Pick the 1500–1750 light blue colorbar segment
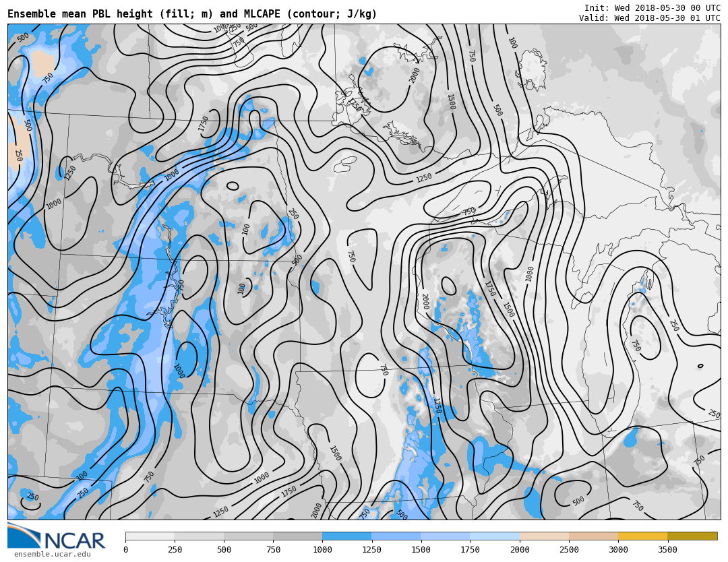The image size is (728, 562). tap(446, 536)
